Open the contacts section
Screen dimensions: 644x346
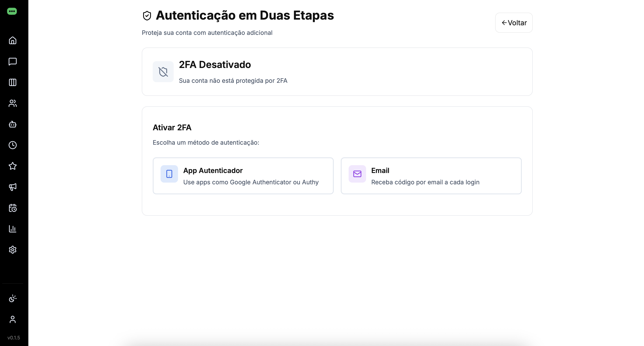[x=12, y=103]
